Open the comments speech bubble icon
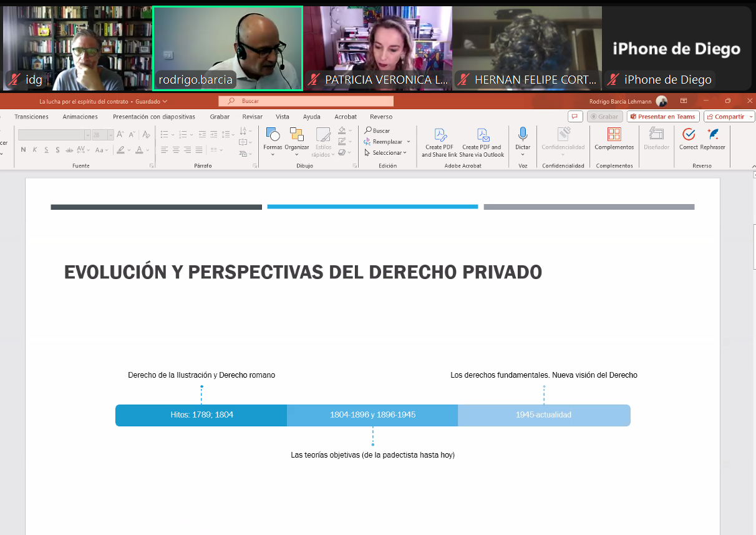 click(x=575, y=117)
